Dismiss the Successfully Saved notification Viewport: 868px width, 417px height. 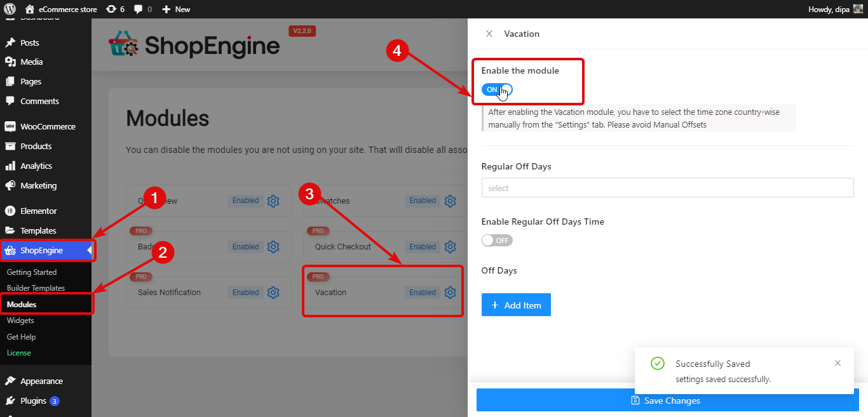click(837, 363)
